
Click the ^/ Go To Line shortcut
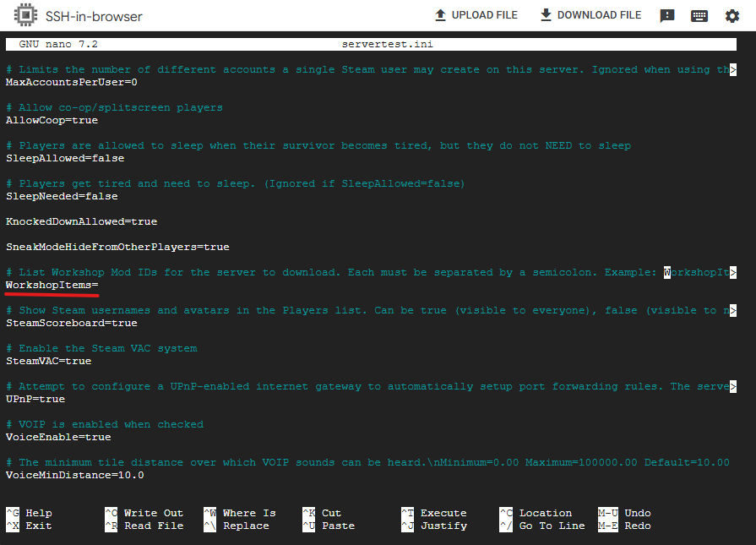tap(542, 526)
